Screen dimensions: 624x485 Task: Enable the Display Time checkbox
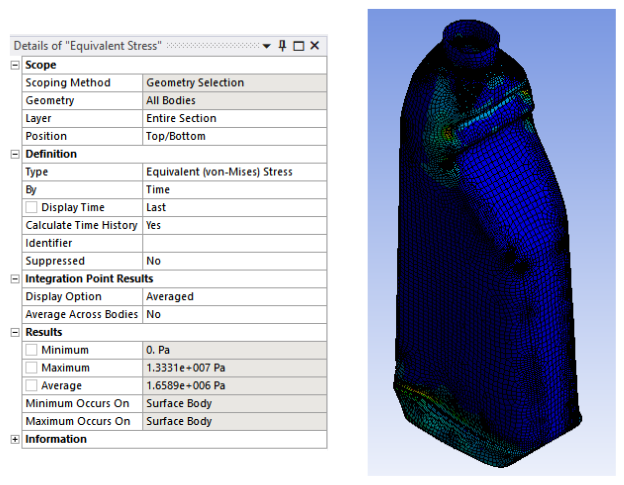[x=32, y=208]
